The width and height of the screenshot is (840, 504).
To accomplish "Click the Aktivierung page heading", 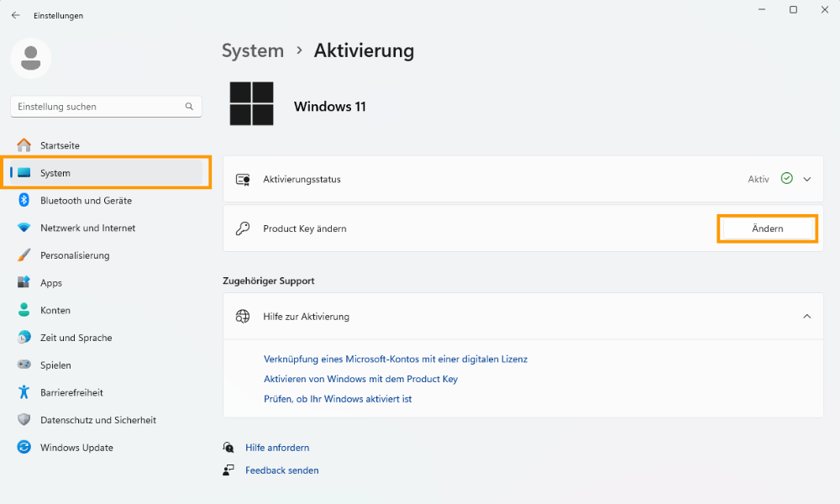I will click(364, 50).
